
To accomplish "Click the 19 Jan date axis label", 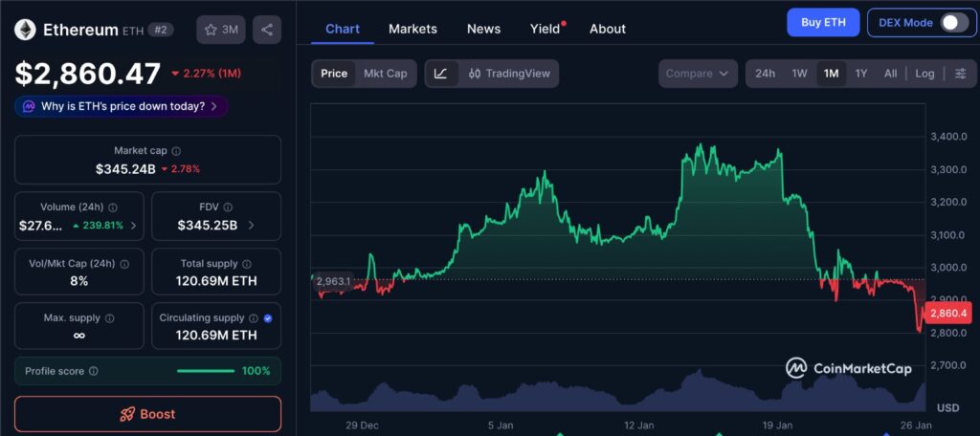I will 777,425.
